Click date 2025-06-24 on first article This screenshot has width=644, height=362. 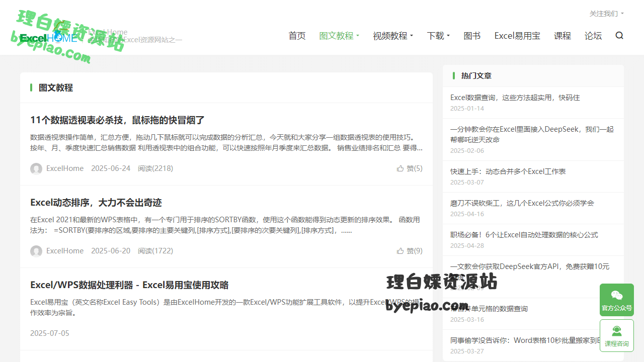tap(111, 168)
